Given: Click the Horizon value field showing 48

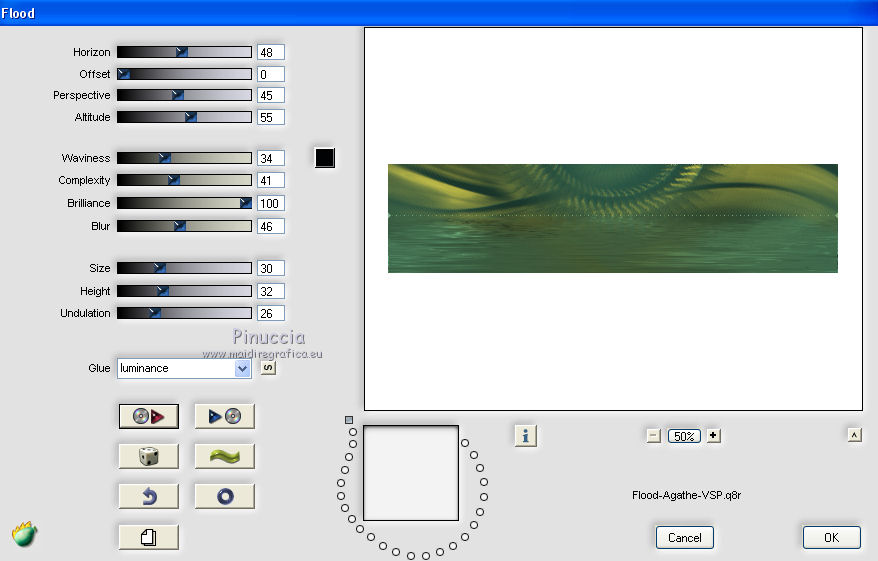Looking at the screenshot, I should tap(270, 52).
